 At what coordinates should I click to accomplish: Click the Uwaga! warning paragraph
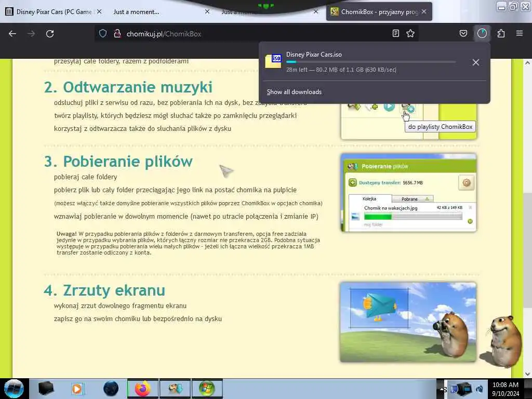coord(188,243)
